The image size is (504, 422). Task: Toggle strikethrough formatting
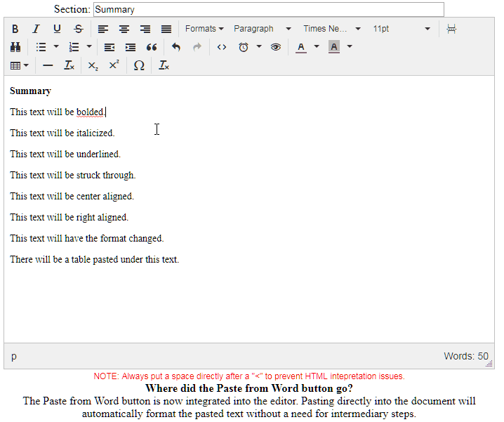click(x=78, y=29)
